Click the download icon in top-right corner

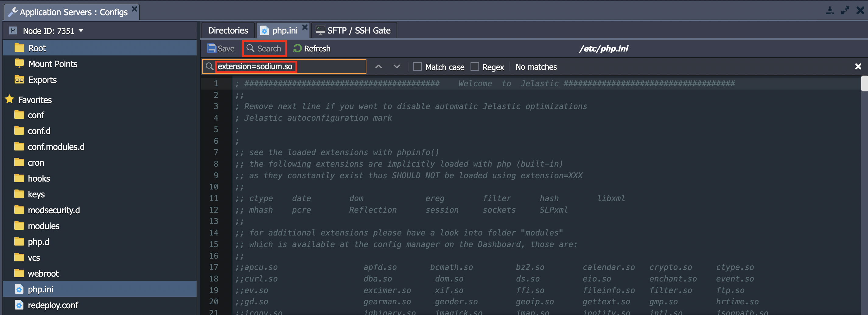(x=830, y=11)
